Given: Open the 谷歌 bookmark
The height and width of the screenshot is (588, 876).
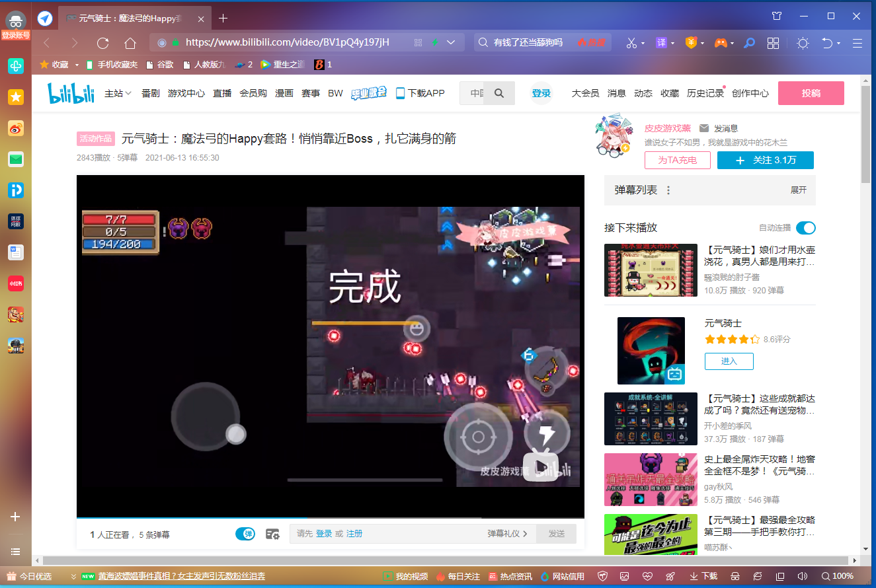Looking at the screenshot, I should pos(159,65).
